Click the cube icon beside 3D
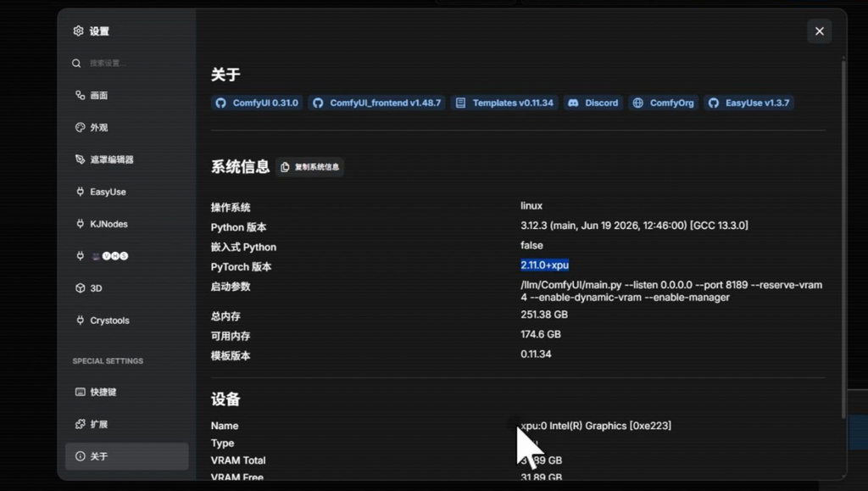This screenshot has width=868, height=491. point(81,287)
